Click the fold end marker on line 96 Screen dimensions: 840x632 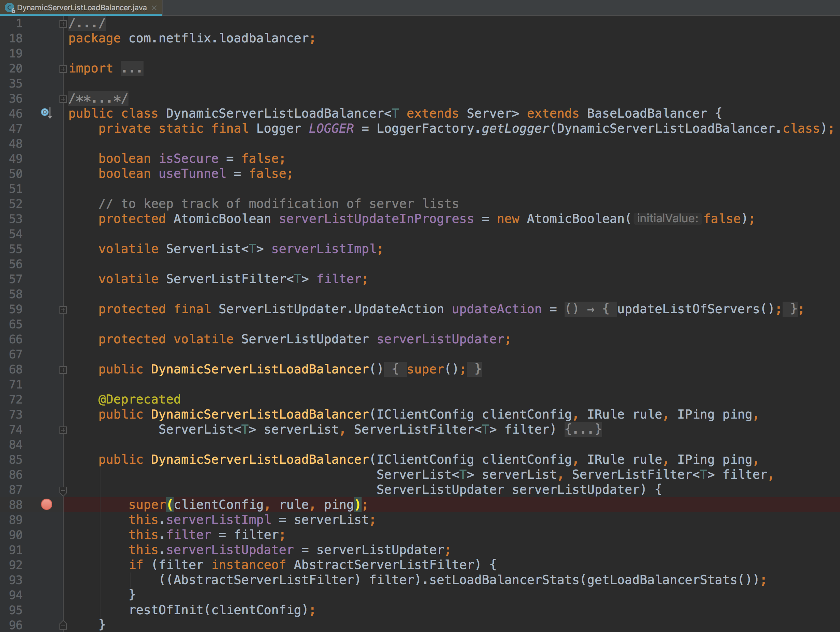63,625
